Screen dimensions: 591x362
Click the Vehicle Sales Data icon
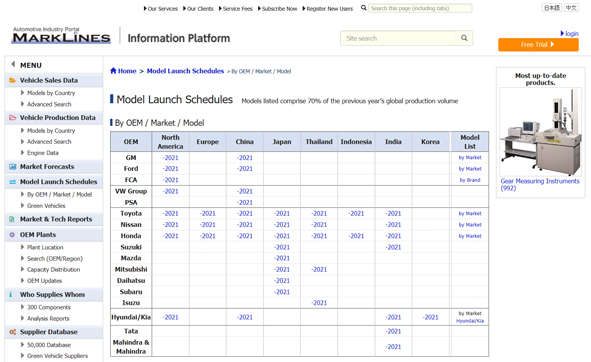click(12, 80)
